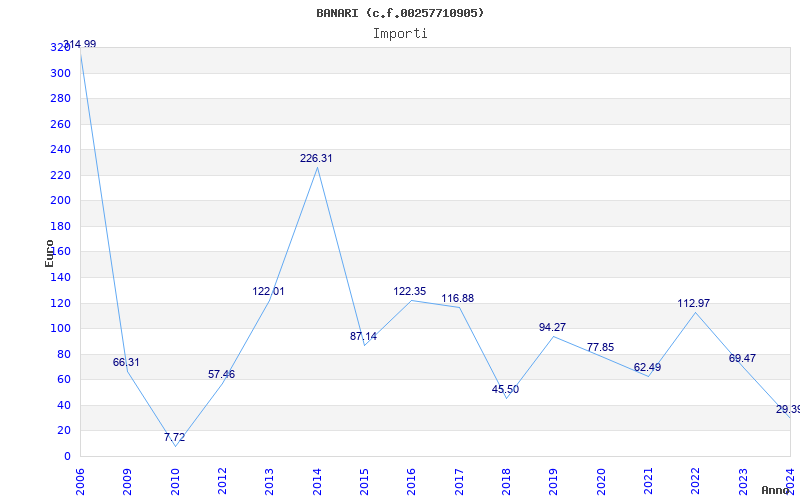The image size is (800, 500).
Task: Click the chart title BANARI (c.f.00257710905)
Action: tap(400, 13)
